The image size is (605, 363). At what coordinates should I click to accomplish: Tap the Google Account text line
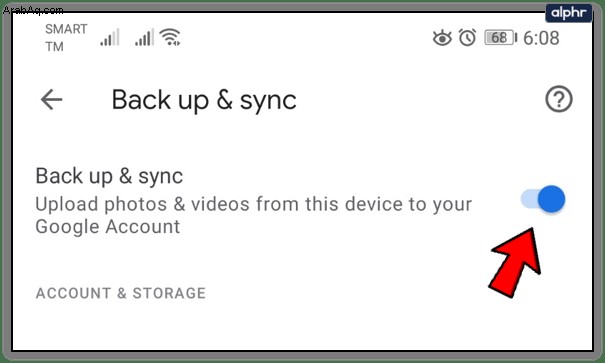[x=108, y=226]
